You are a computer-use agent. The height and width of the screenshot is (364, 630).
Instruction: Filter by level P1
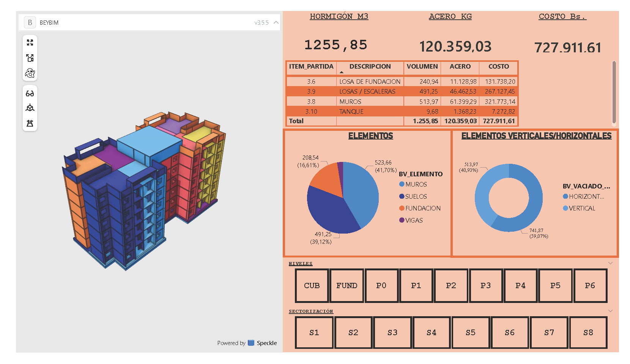[x=416, y=286]
